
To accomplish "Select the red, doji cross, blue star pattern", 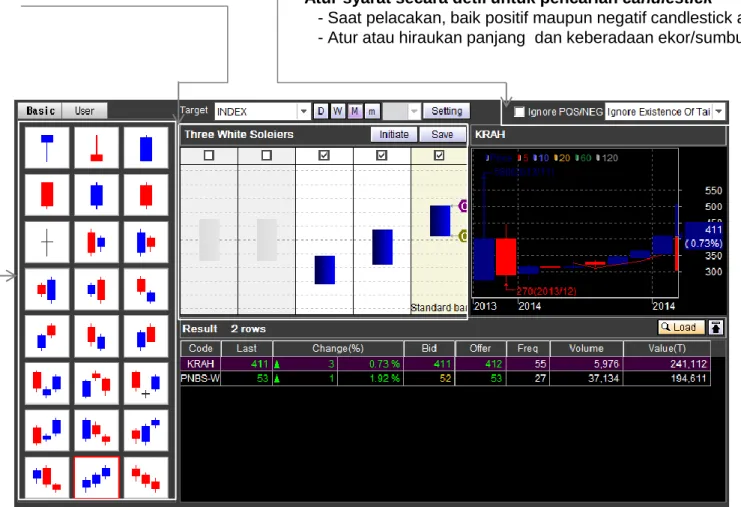I will [x=146, y=384].
